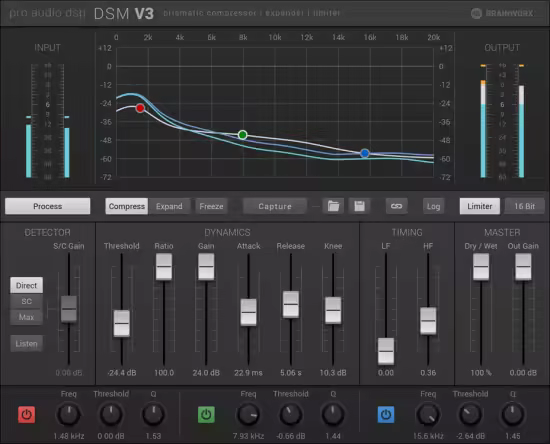Click the Brainworx logo
The height and width of the screenshot is (444, 550).
pyautogui.click(x=502, y=13)
